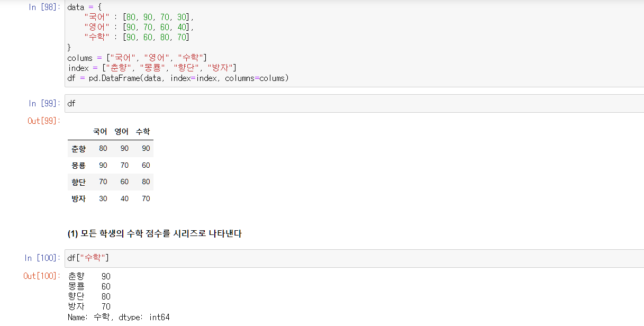Screen dimensions: 644x326
Task: Click the "수학" : [90, 60, 80, 70] code line
Action: coord(137,38)
